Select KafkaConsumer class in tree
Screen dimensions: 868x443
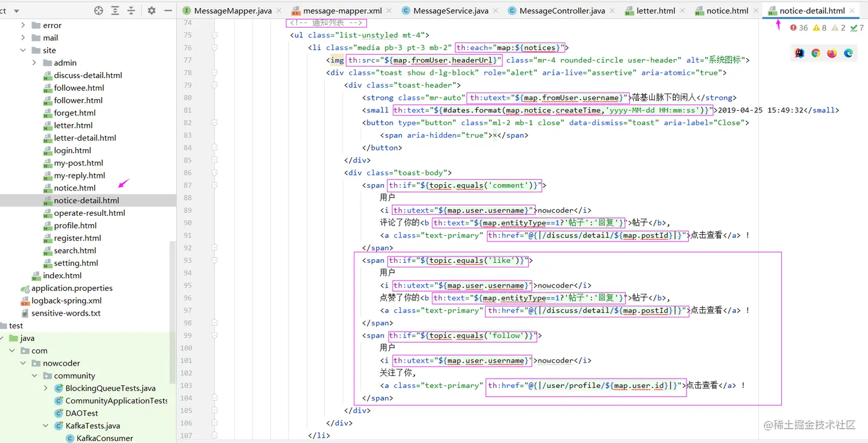104,438
